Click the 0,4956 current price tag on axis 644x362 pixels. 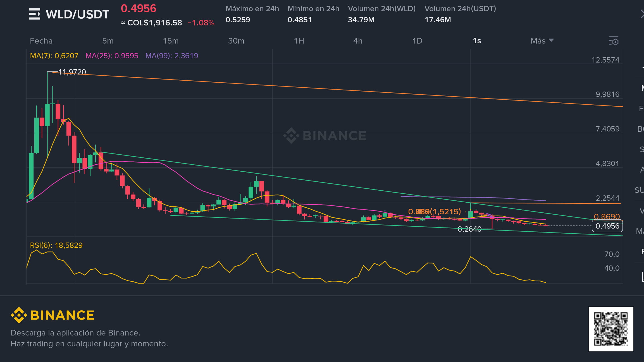(x=607, y=226)
